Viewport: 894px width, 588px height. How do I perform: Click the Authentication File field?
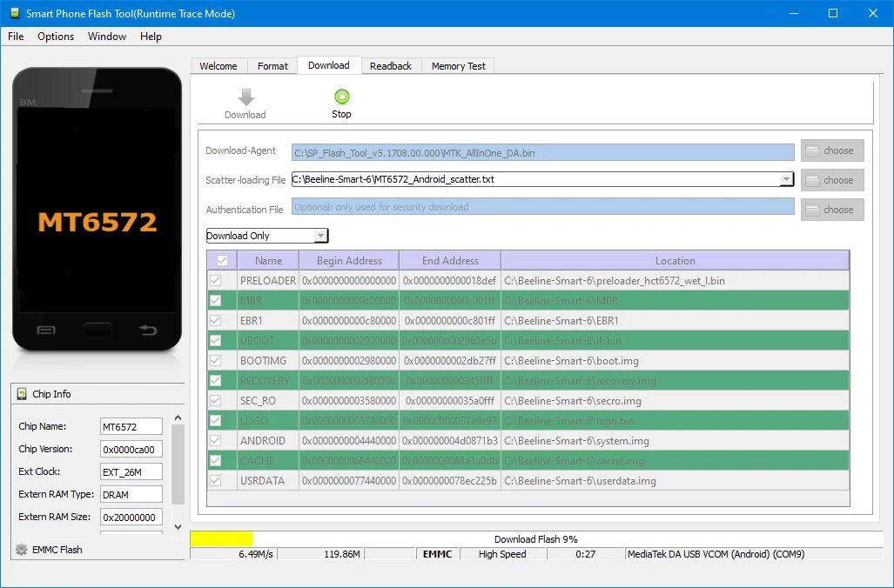tap(543, 207)
